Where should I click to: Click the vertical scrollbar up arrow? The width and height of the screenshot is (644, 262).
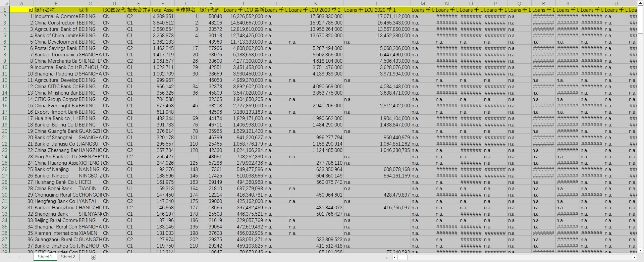pos(640,3)
